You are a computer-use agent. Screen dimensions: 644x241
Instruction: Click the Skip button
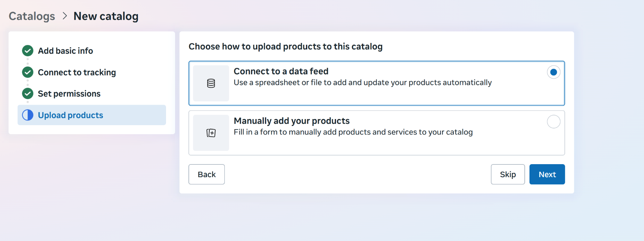coord(508,174)
